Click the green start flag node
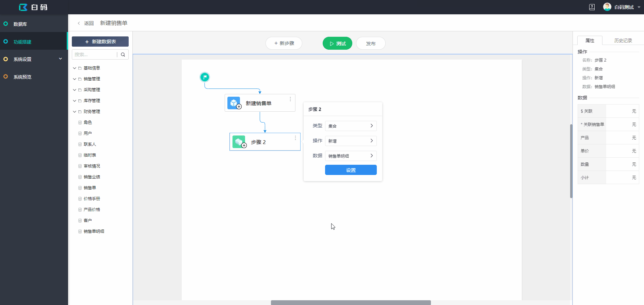The height and width of the screenshot is (305, 644). click(205, 77)
